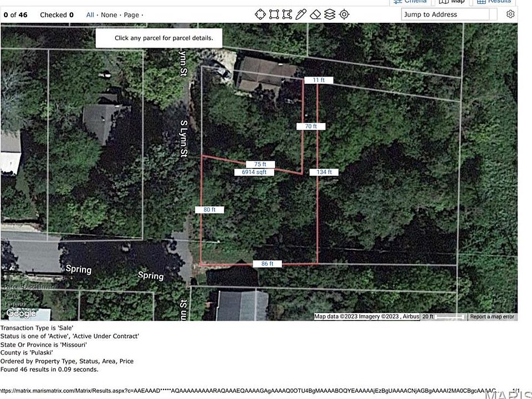
Task: Click the 'Checked 0' counter
Action: click(57, 15)
